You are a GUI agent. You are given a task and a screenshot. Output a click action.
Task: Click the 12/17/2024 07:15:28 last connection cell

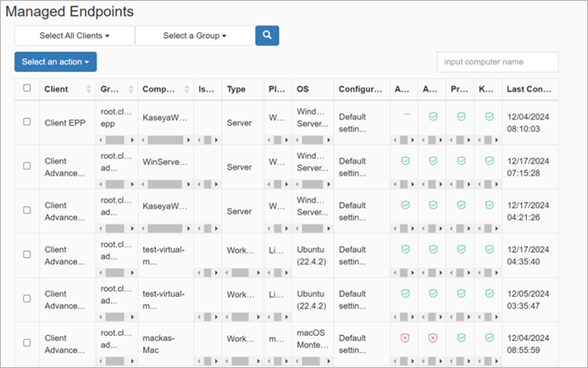click(x=530, y=166)
